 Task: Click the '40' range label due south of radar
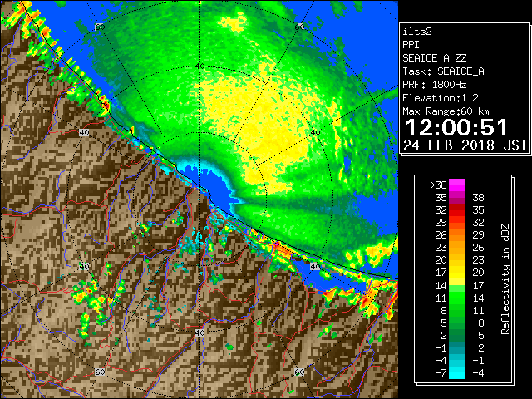click(x=199, y=332)
